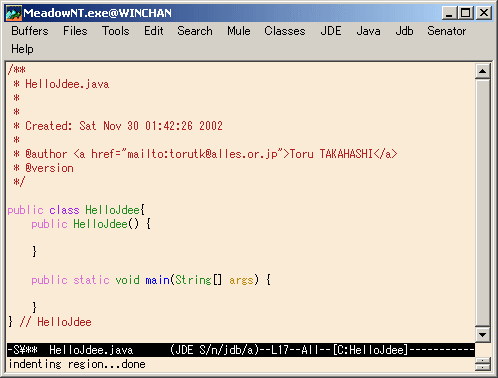Click the 'main' method name in code
The image size is (498, 378).
click(157, 280)
